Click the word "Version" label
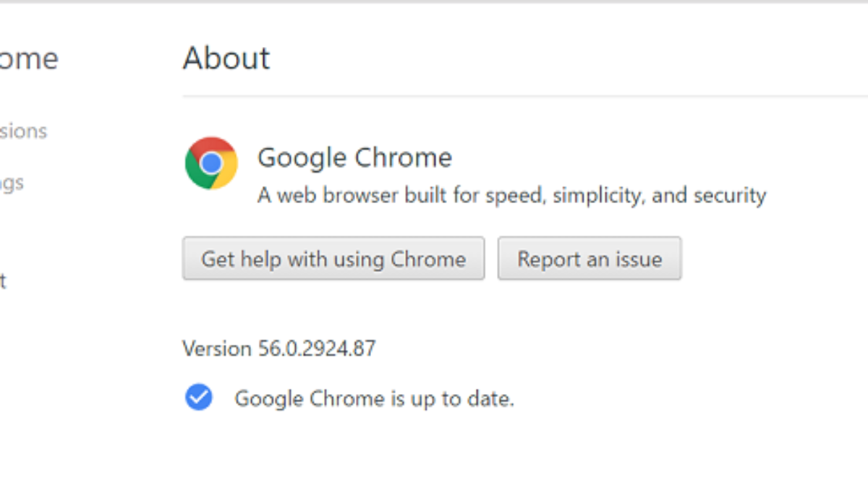 (x=216, y=348)
